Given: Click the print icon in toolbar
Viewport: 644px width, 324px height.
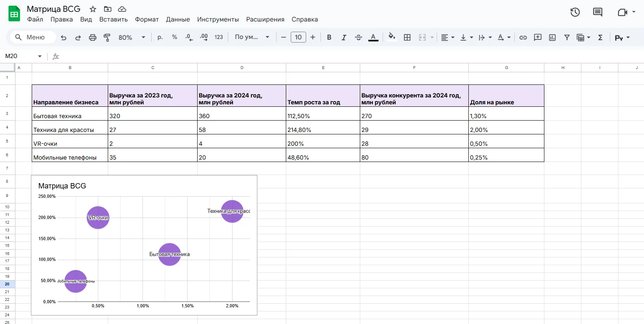Looking at the screenshot, I should pos(93,37).
